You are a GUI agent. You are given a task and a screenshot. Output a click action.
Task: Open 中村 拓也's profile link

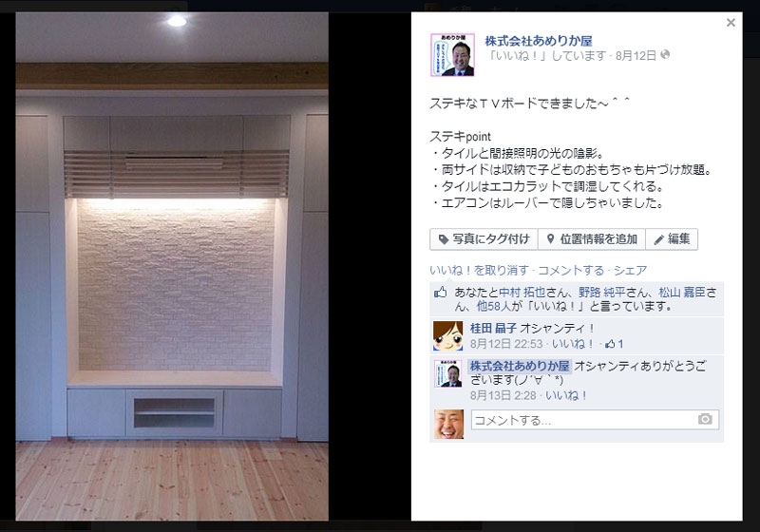click(x=522, y=293)
